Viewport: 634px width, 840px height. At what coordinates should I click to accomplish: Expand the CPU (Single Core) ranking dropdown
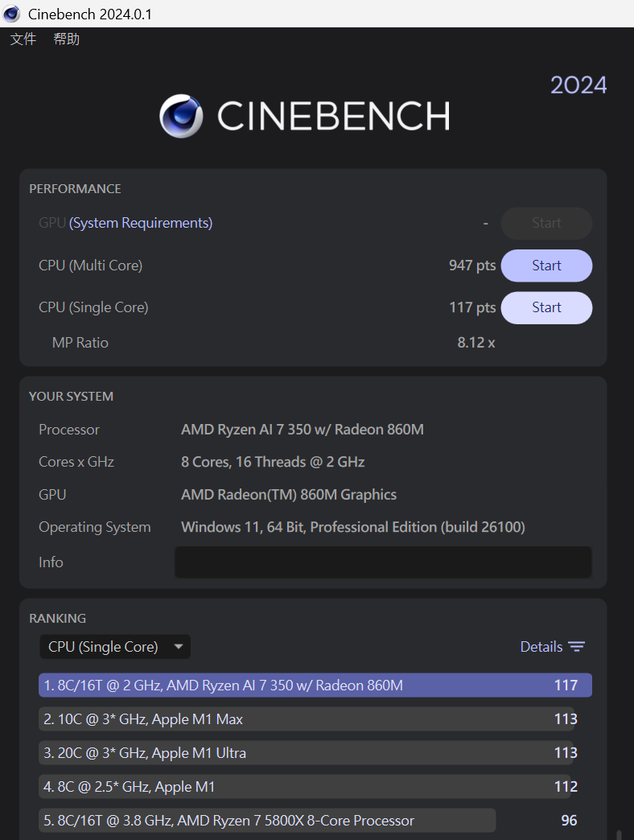[114, 647]
